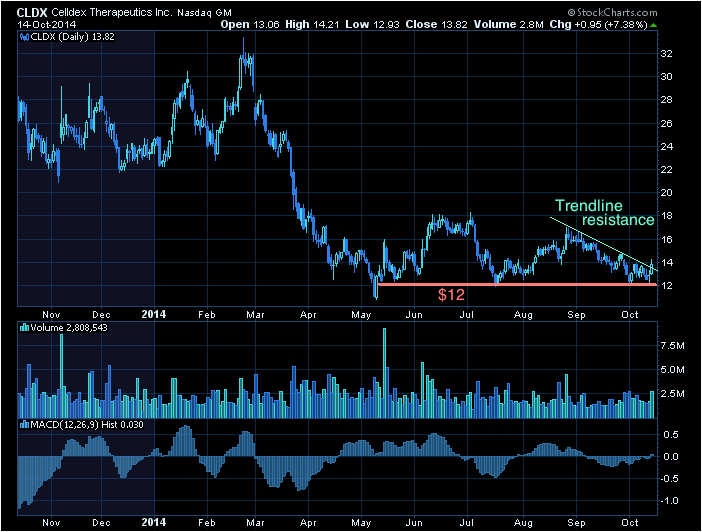Viewport: 702px width, 532px height.
Task: Click the 16 price axis label
Action: point(667,239)
